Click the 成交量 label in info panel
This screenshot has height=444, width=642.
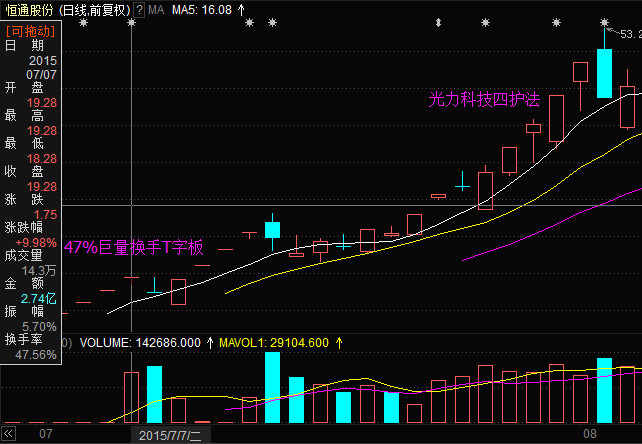(x=24, y=256)
